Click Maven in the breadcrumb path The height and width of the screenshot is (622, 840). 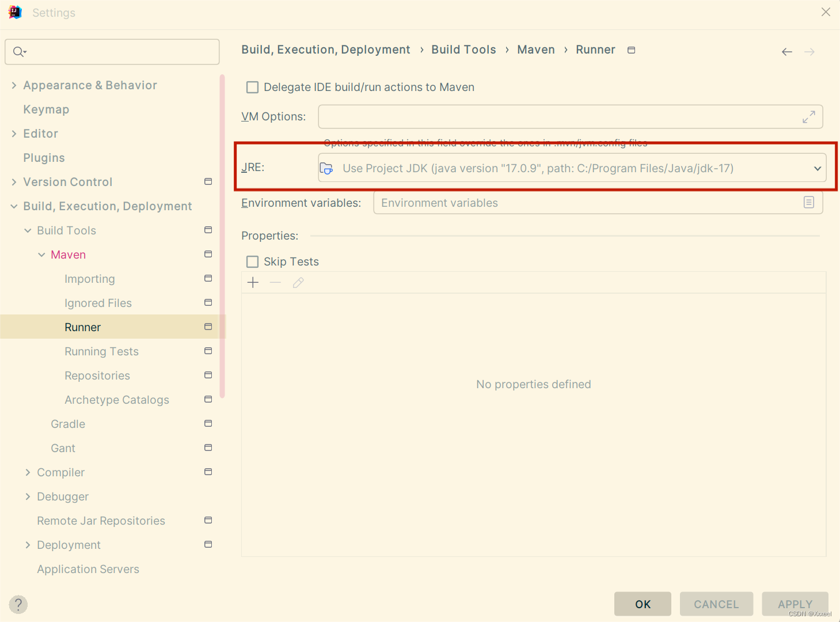pyautogui.click(x=536, y=50)
